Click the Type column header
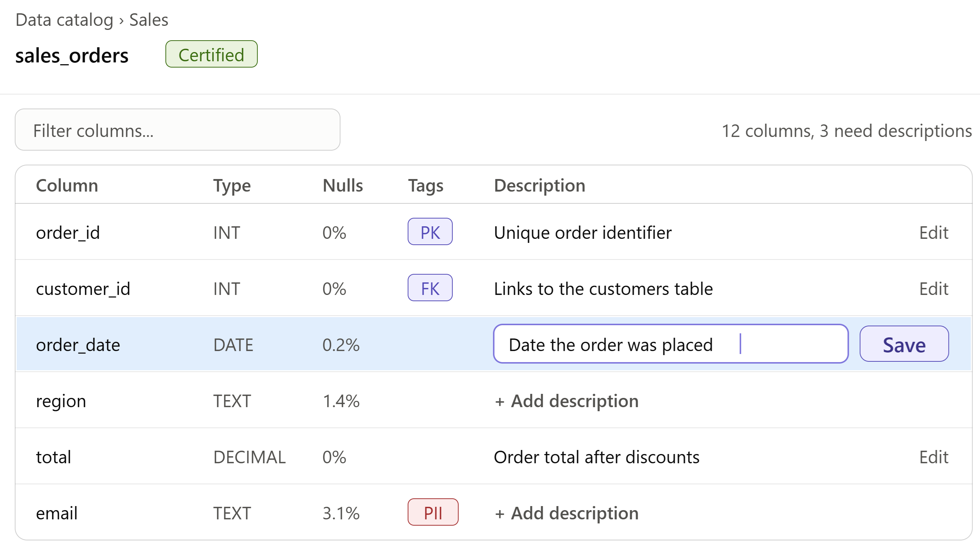 coord(232,186)
